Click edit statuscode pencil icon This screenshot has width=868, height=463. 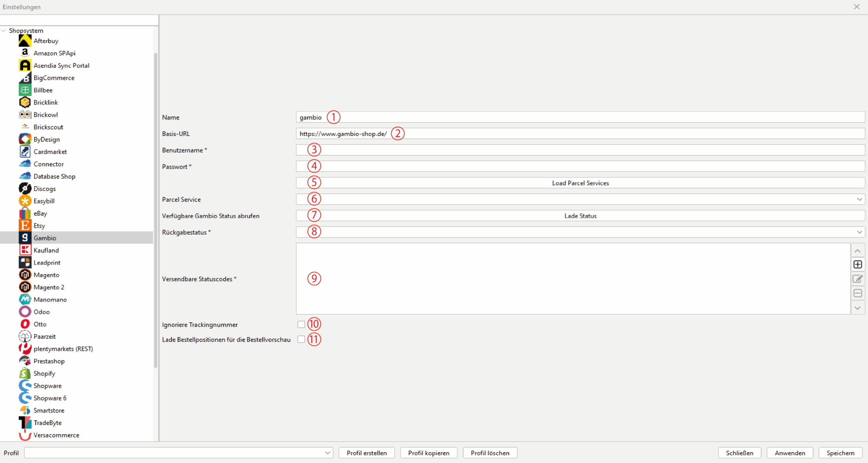(x=857, y=279)
